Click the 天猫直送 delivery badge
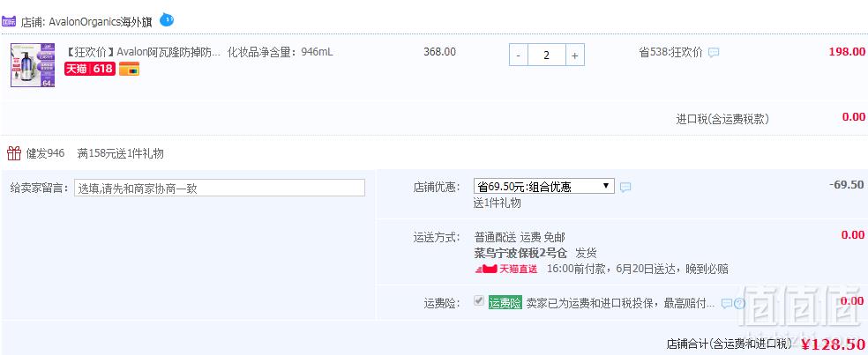The image size is (868, 355). coord(506,270)
